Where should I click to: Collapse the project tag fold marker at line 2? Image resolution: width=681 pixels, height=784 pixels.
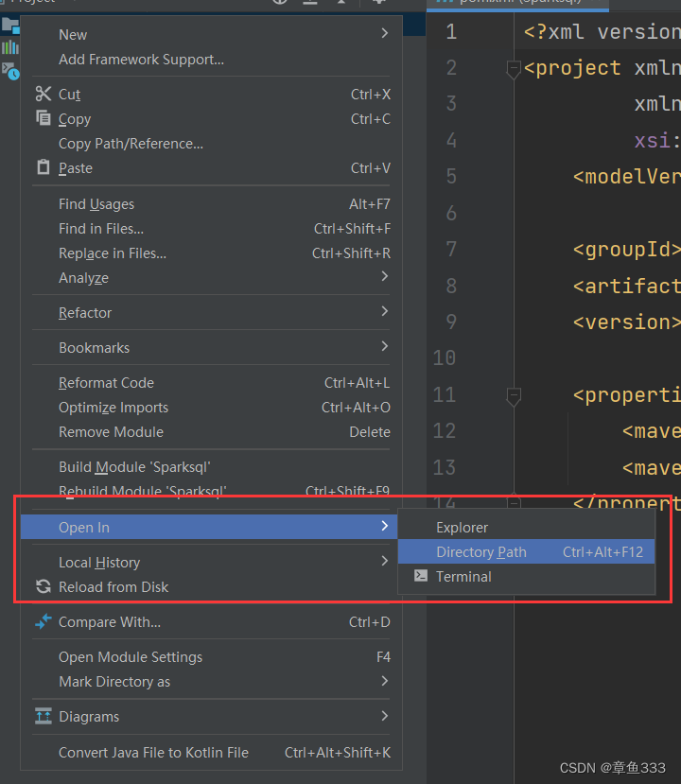(x=514, y=68)
